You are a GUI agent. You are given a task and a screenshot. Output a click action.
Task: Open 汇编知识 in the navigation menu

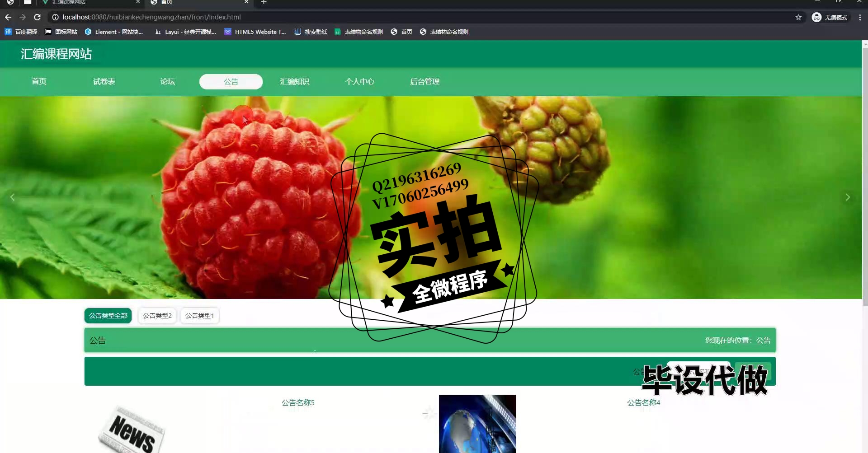(x=295, y=81)
